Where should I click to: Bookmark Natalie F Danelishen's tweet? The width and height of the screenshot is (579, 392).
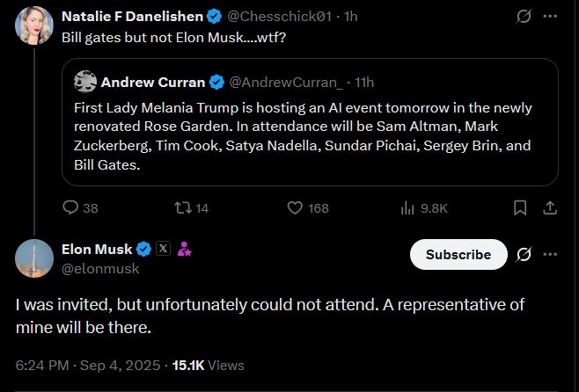click(520, 208)
